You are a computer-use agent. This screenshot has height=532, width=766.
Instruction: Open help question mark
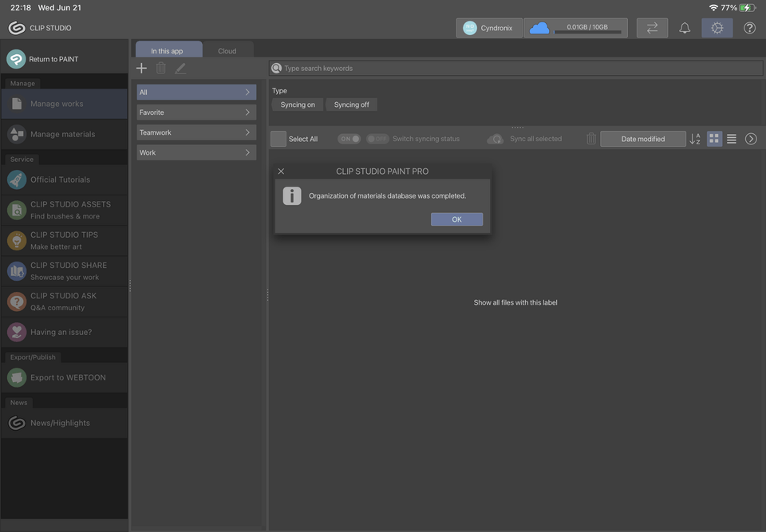[749, 28]
